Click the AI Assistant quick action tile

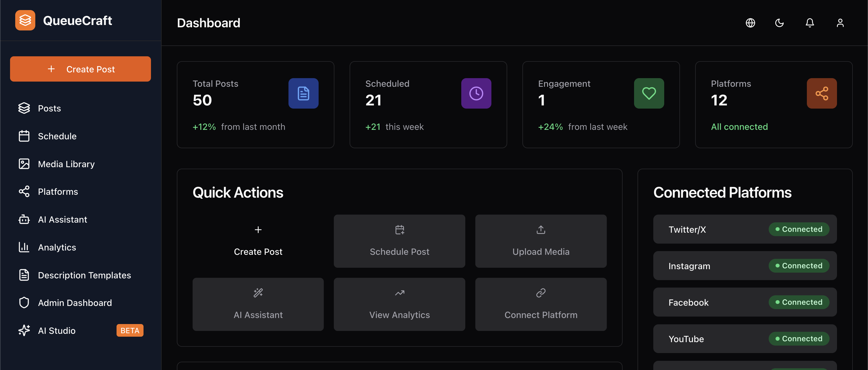point(258,304)
